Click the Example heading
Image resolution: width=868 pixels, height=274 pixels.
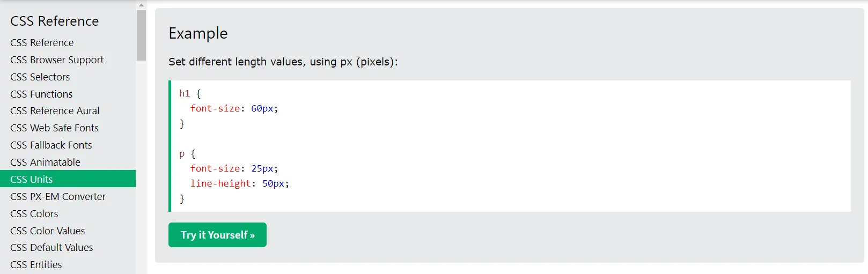coord(198,33)
